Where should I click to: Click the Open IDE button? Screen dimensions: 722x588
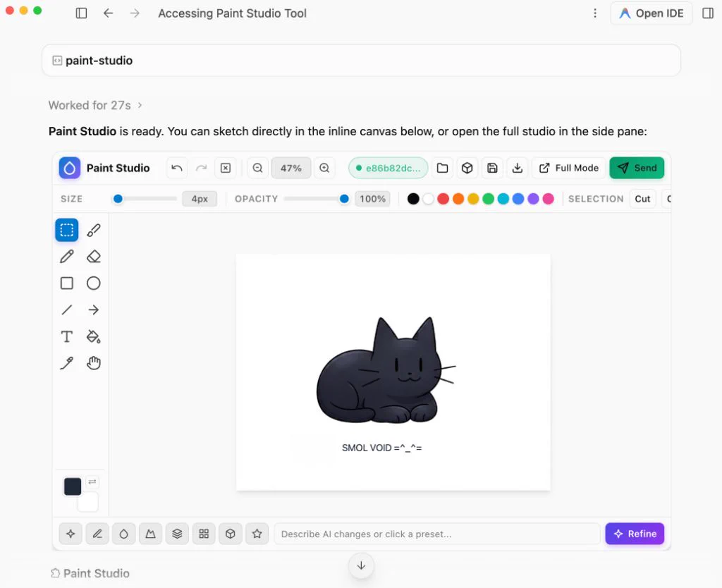tap(651, 13)
